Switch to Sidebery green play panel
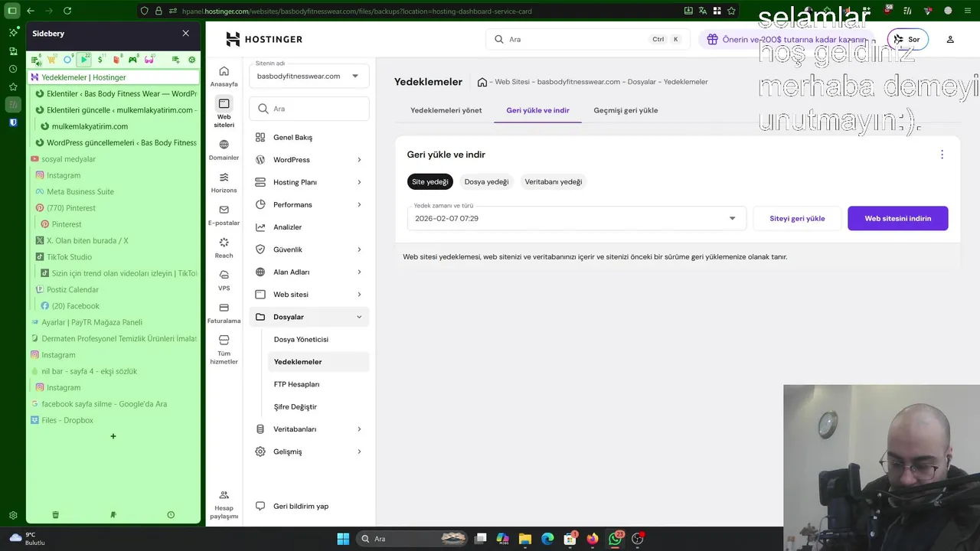This screenshot has width=980, height=551. pos(84,60)
